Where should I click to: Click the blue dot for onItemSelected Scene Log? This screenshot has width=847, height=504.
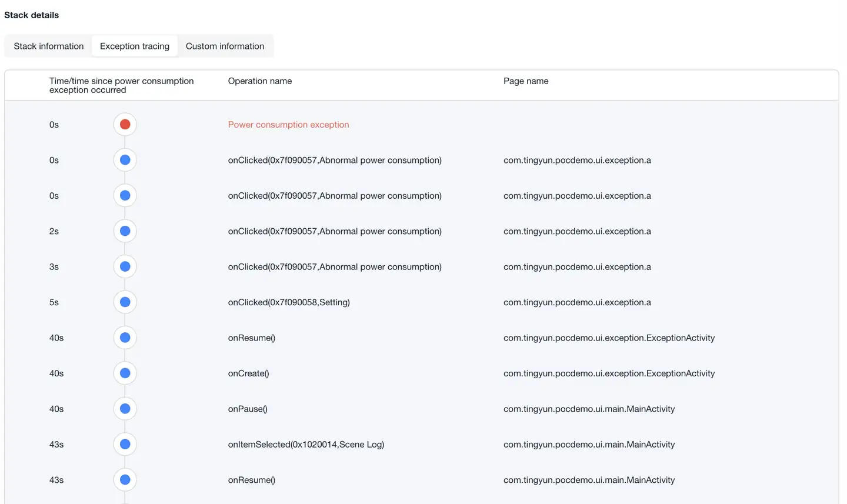click(x=125, y=445)
